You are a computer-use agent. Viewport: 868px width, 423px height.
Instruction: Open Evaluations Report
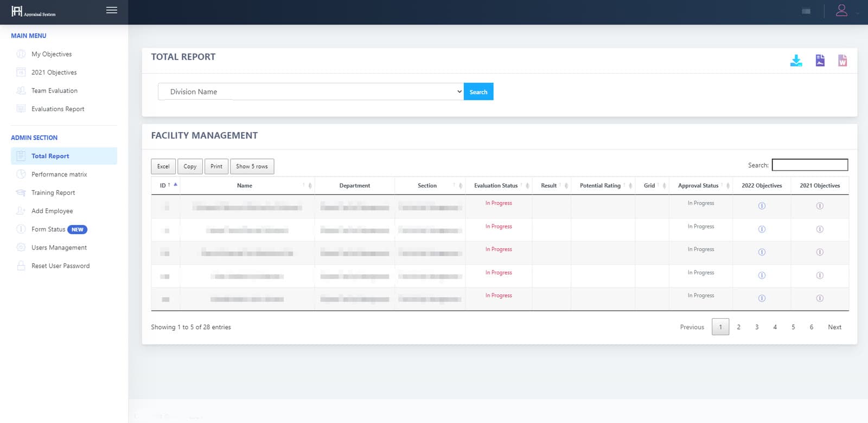click(x=64, y=109)
